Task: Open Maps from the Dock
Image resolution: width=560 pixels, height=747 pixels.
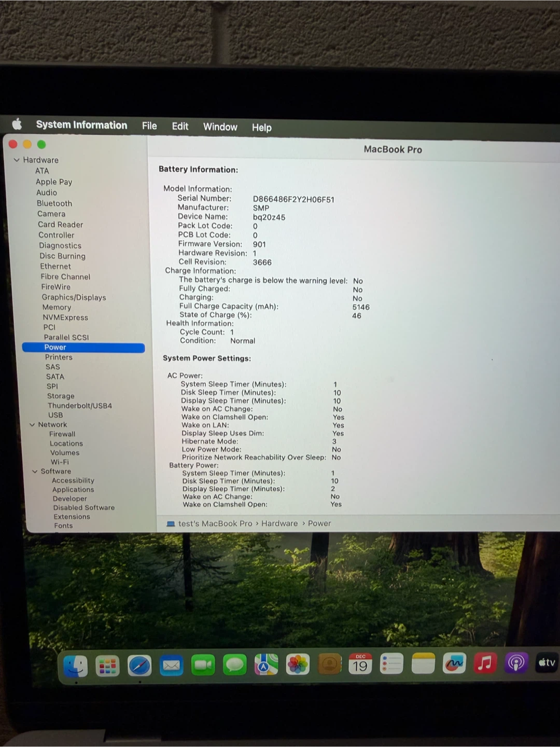Action: [266, 665]
